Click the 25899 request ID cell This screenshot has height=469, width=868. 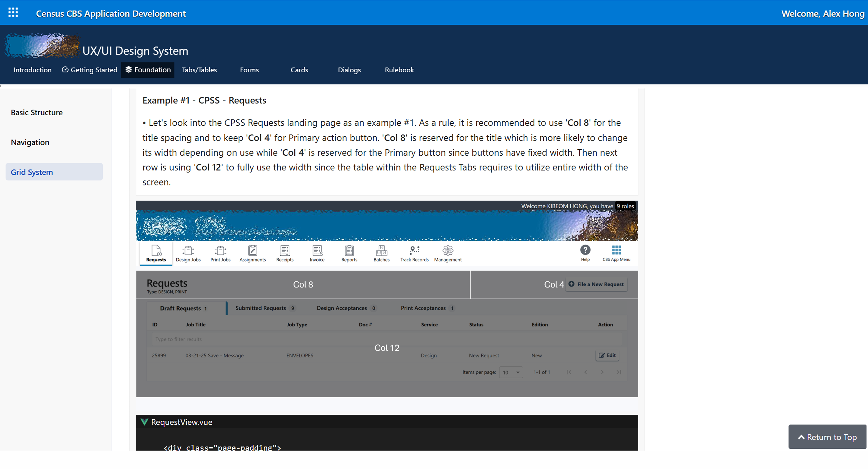[159, 356]
